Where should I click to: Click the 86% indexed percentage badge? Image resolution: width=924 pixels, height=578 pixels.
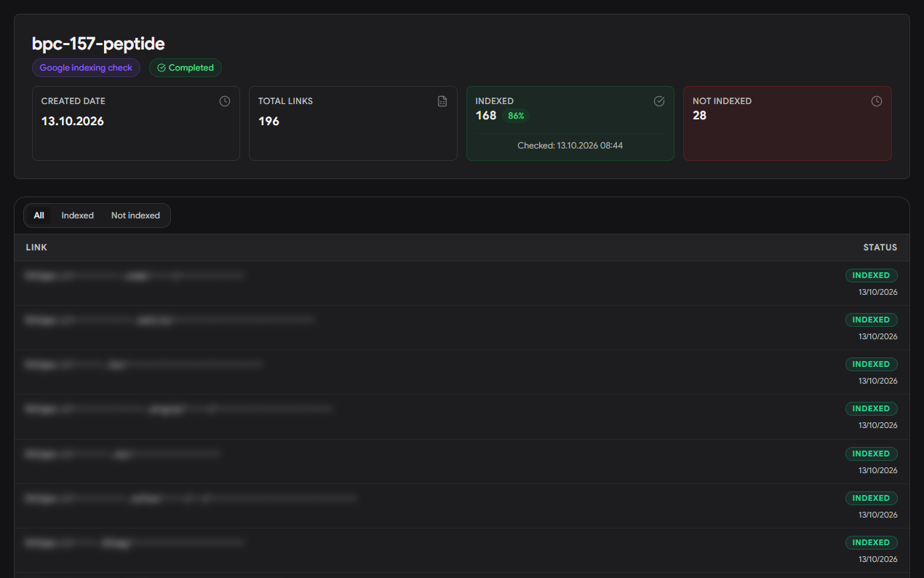516,116
